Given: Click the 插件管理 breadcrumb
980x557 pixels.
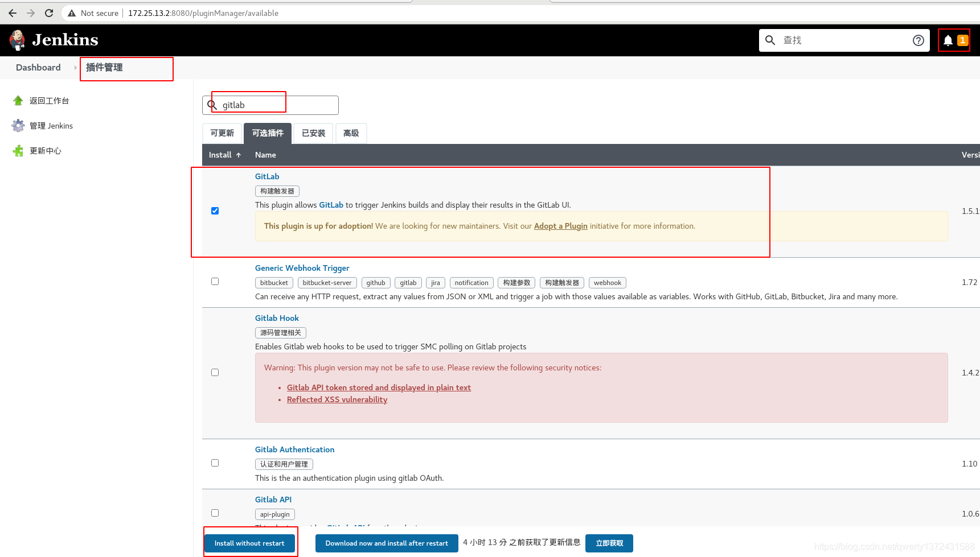Looking at the screenshot, I should 104,67.
